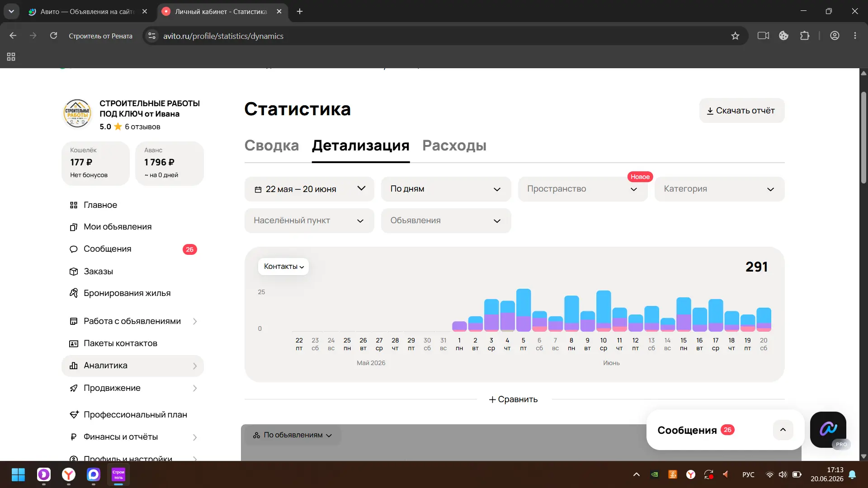Open the Населённый пункт dropdown

click(309, 221)
